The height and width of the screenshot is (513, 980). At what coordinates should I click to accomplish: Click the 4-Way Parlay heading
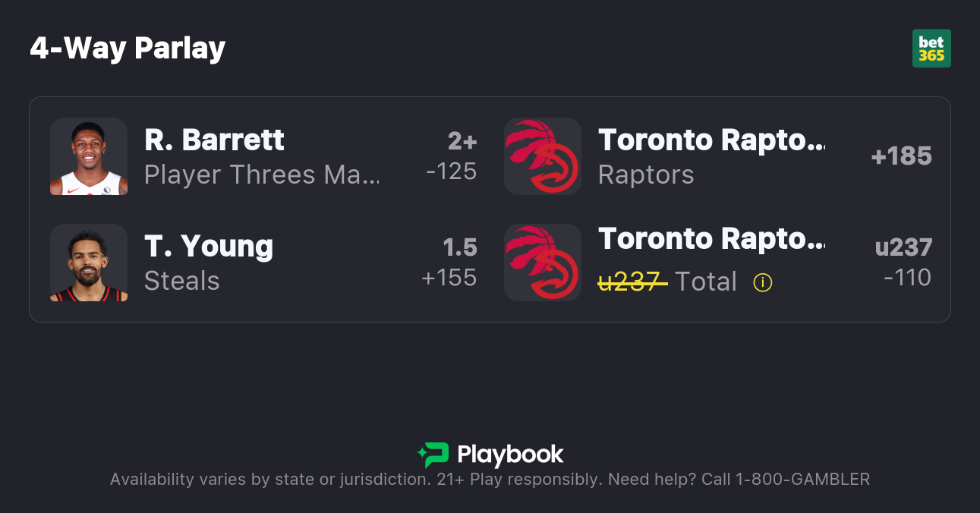128,49
